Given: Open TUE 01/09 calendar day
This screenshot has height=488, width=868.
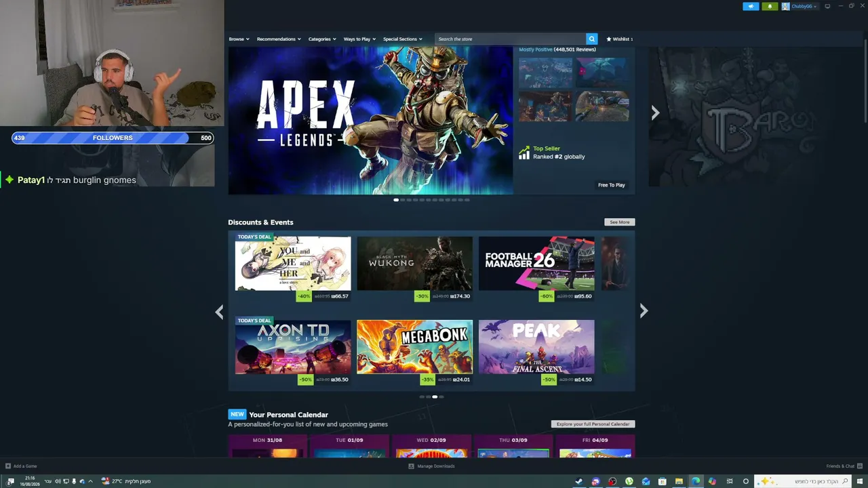Looking at the screenshot, I should (349, 446).
